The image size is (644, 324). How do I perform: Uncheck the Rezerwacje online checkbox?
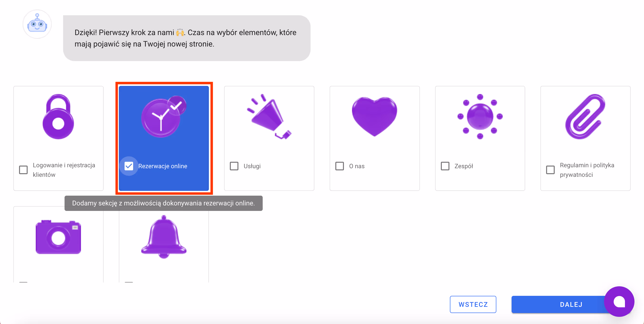click(129, 166)
